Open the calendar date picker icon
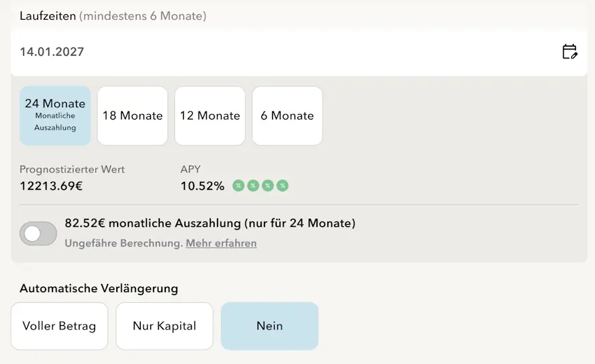Viewport: 595px width, 364px height. click(569, 52)
